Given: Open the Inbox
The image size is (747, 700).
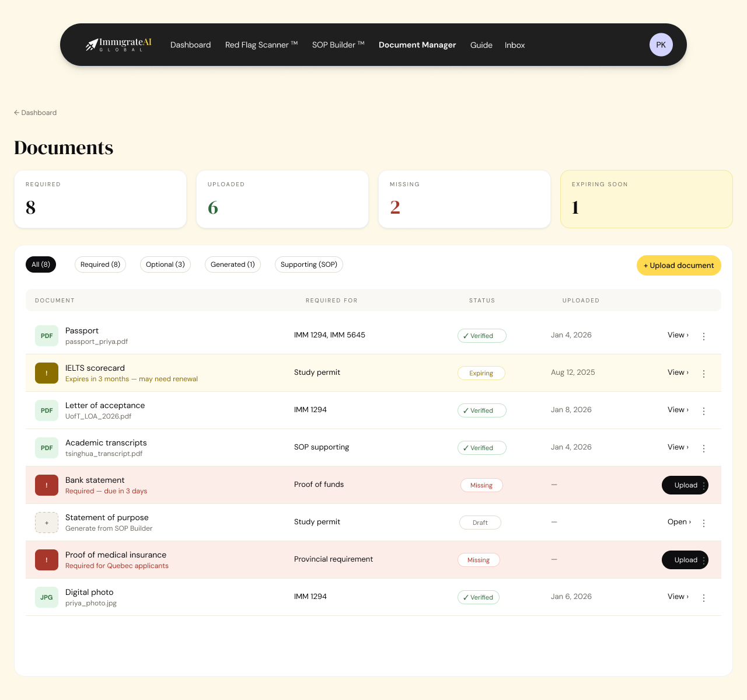Looking at the screenshot, I should (515, 45).
